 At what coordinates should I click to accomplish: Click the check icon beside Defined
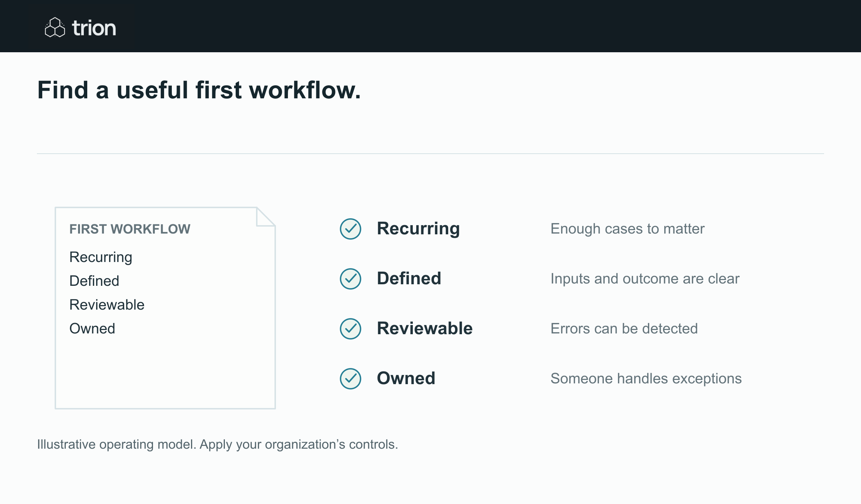click(351, 279)
